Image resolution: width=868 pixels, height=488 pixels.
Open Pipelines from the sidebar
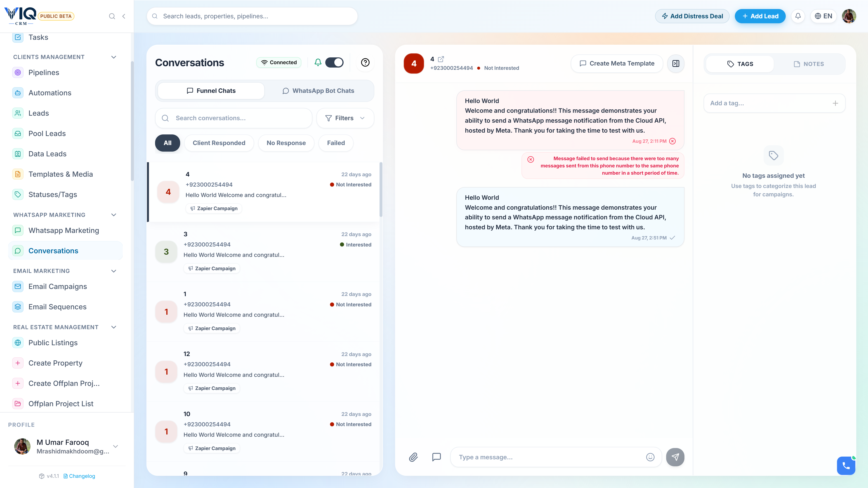(66, 72)
